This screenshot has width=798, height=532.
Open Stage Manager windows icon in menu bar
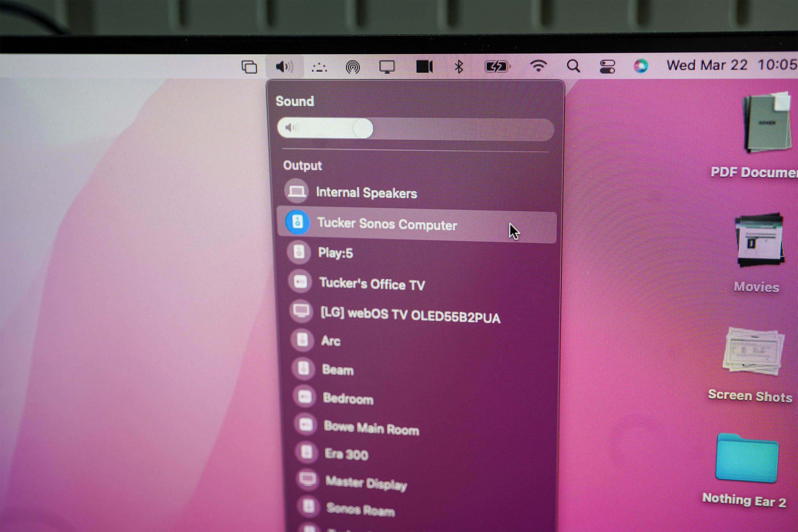pos(249,67)
